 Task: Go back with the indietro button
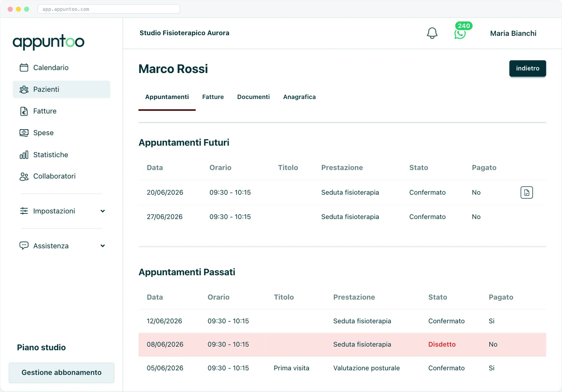point(527,68)
